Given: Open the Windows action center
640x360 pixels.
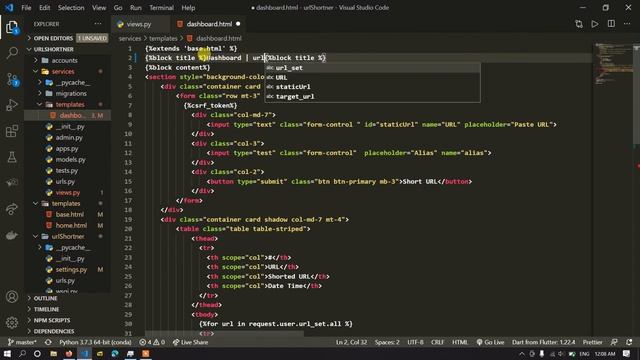Looking at the screenshot, I should 627,353.
